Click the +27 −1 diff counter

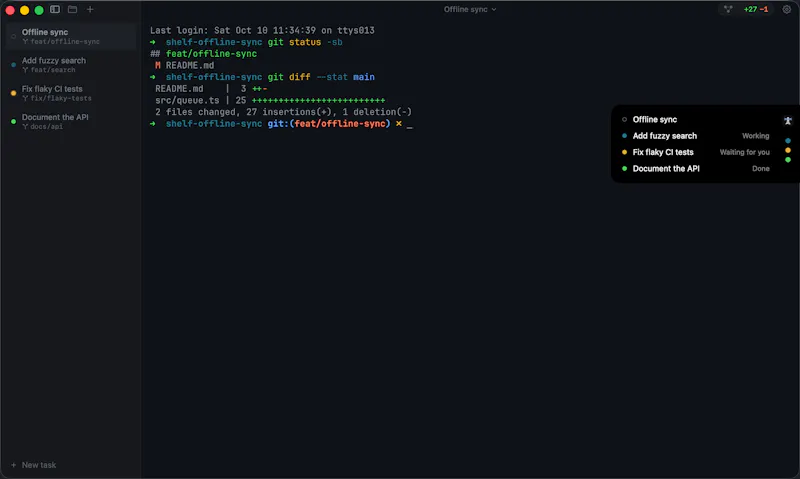[756, 9]
